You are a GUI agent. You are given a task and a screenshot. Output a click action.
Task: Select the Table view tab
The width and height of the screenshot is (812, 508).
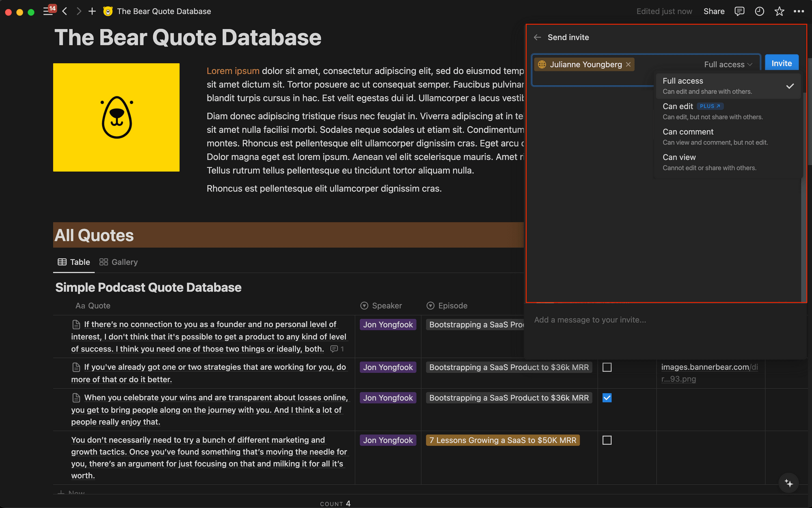(73, 262)
